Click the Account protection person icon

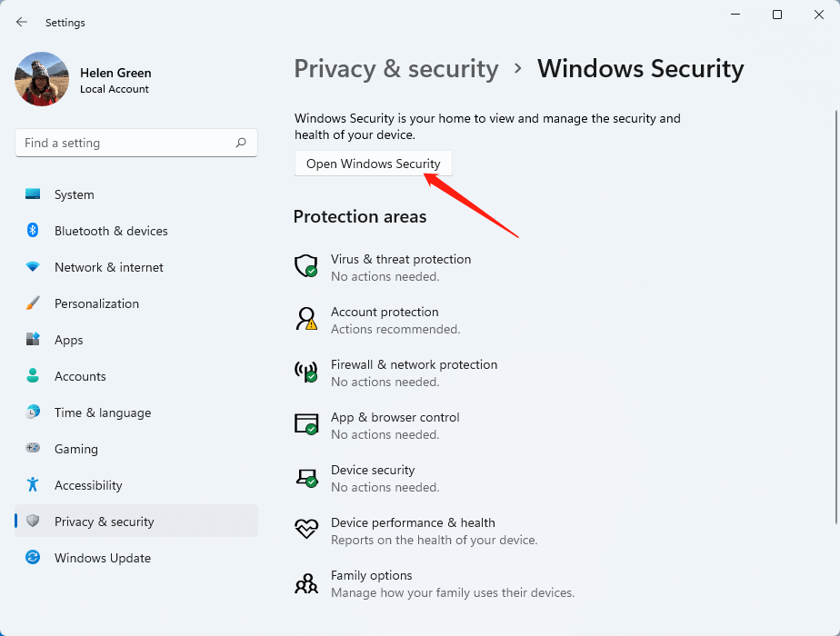pyautogui.click(x=305, y=319)
